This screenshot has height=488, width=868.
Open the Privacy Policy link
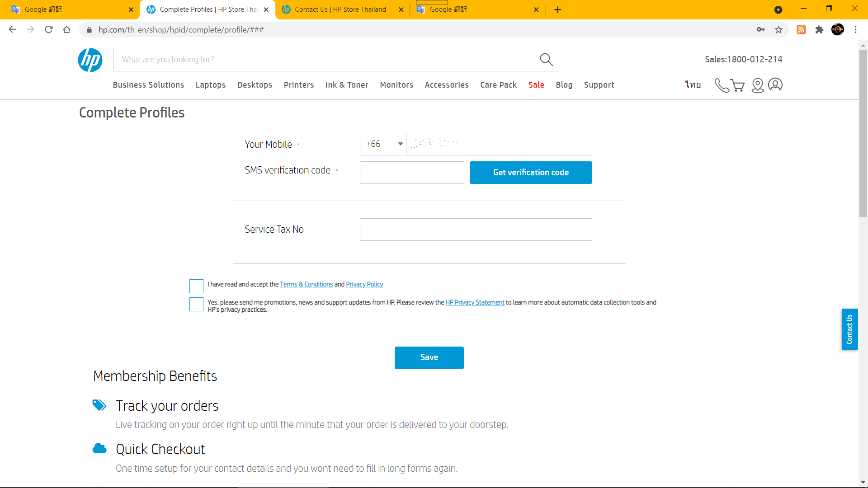point(364,284)
